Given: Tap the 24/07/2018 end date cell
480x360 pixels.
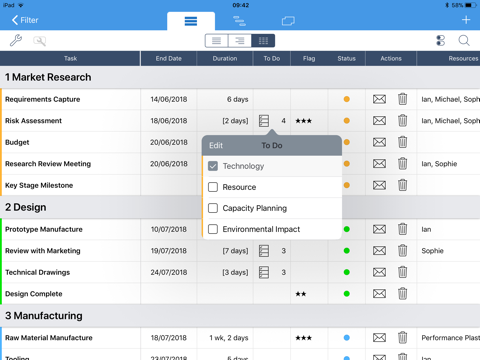Looking at the screenshot, I should pyautogui.click(x=169, y=272).
